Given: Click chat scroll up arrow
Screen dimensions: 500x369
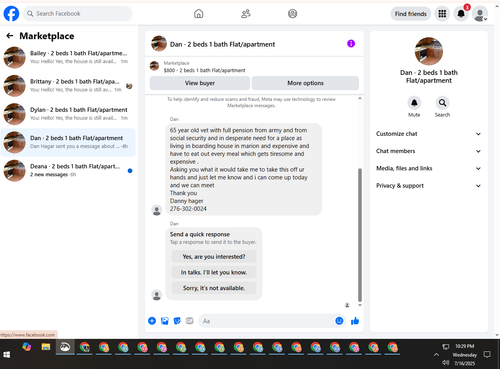Looking at the screenshot, I should pyautogui.click(x=360, y=98).
